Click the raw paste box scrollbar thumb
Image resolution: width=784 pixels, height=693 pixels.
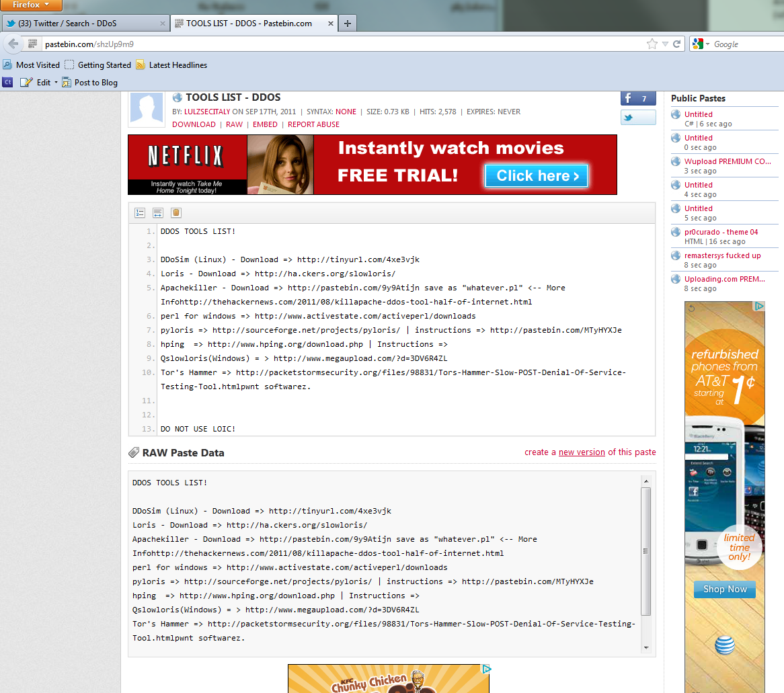pos(646,551)
